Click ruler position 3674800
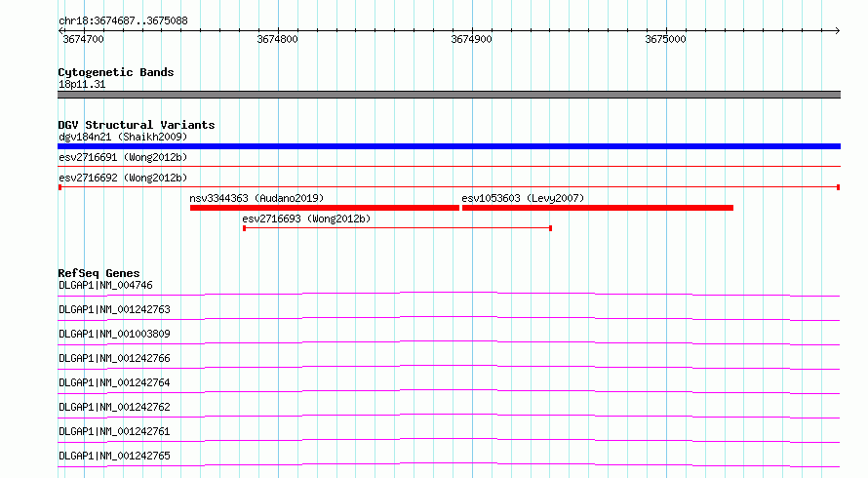The image size is (868, 478). pos(277,39)
